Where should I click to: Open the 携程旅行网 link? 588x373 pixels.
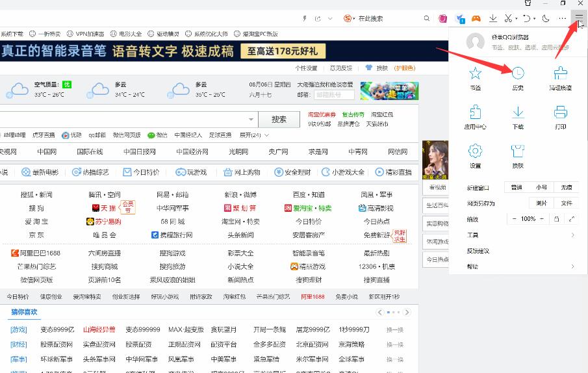click(x=172, y=235)
